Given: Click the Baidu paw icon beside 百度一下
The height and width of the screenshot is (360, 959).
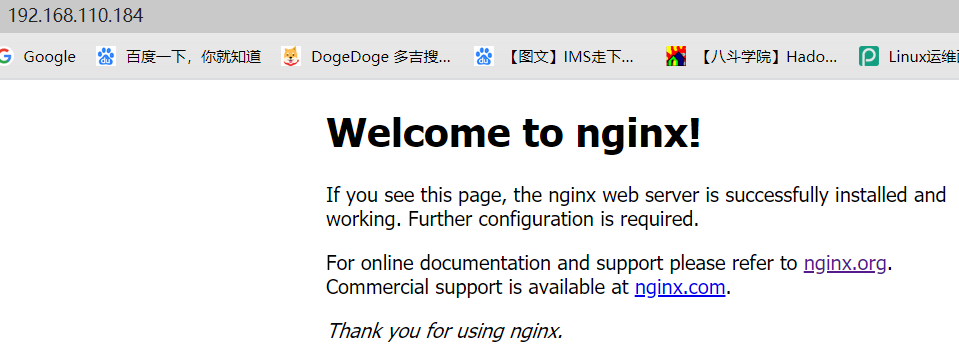Looking at the screenshot, I should 106,57.
